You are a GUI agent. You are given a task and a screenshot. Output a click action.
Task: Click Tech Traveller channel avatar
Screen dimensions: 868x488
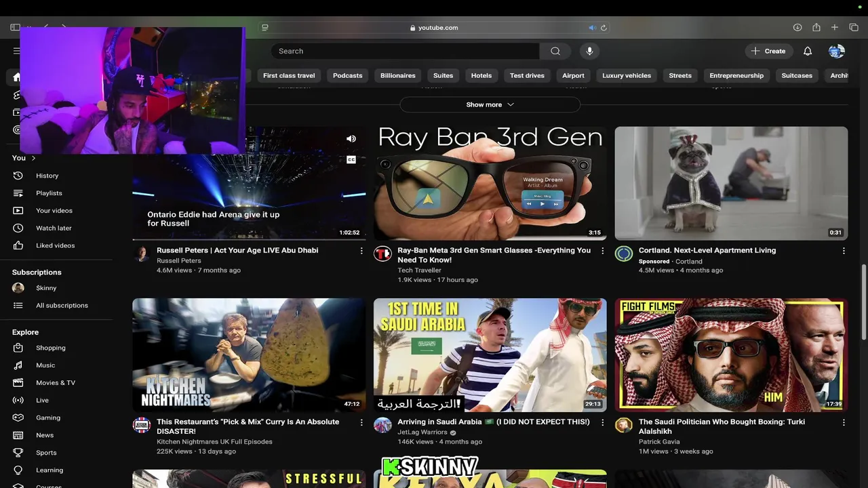(382, 254)
